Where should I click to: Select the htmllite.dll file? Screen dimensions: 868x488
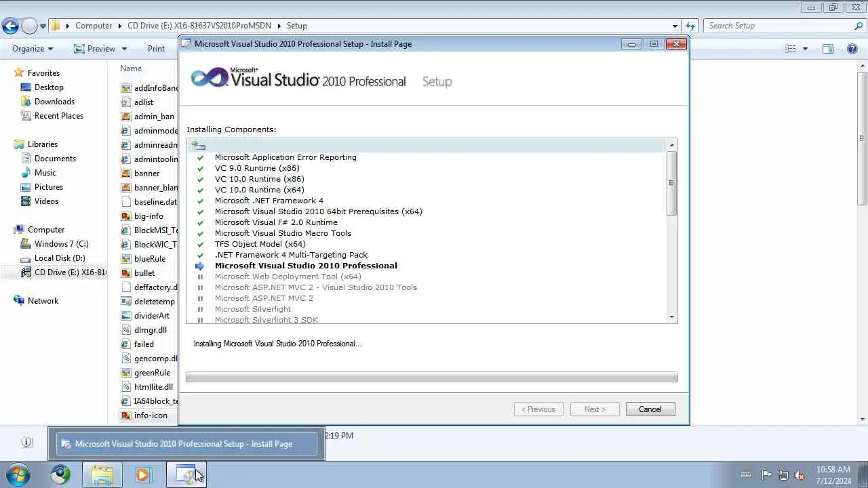point(153,387)
